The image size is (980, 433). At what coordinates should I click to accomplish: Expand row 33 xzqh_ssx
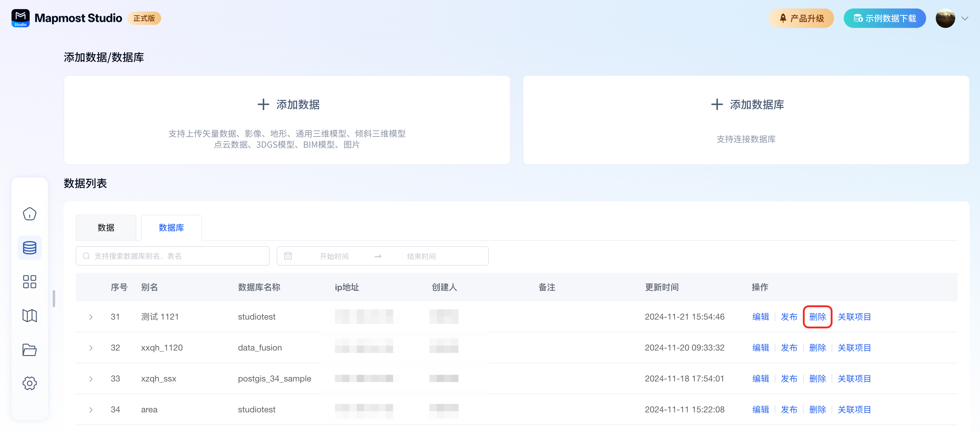[x=91, y=378]
